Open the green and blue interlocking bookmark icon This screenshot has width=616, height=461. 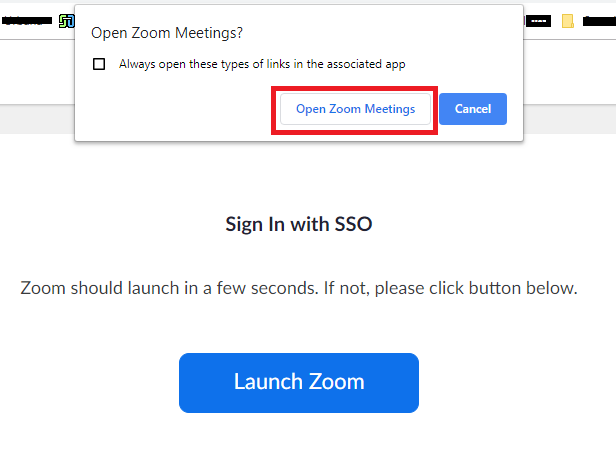66,21
